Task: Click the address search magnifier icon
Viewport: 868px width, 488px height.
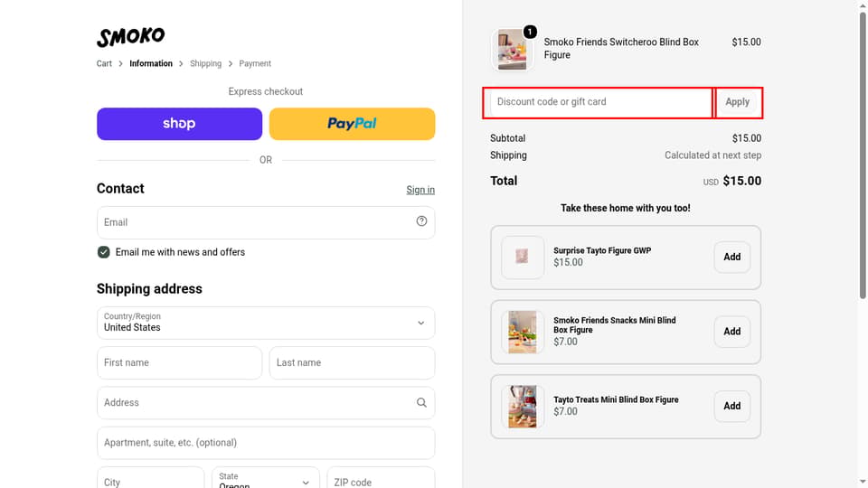Action: click(x=421, y=403)
